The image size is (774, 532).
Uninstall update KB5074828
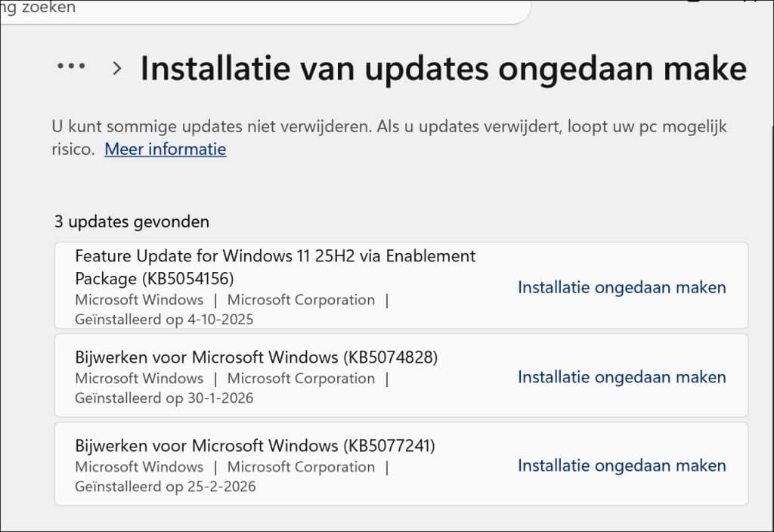[x=621, y=376]
